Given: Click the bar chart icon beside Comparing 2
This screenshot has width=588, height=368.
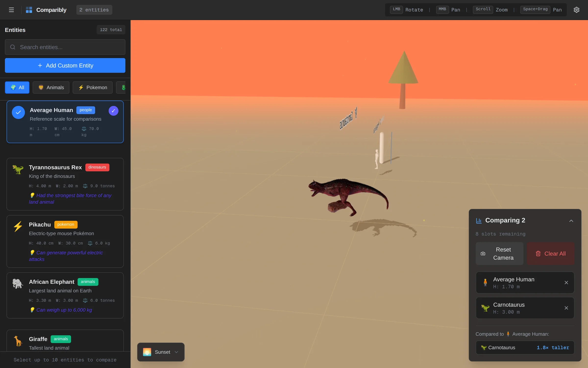Looking at the screenshot, I should 479,221.
